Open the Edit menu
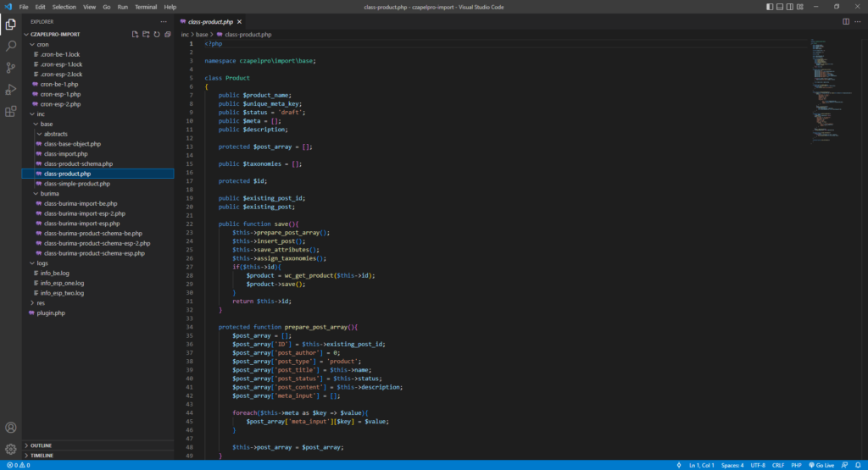The image size is (868, 470). click(x=41, y=7)
